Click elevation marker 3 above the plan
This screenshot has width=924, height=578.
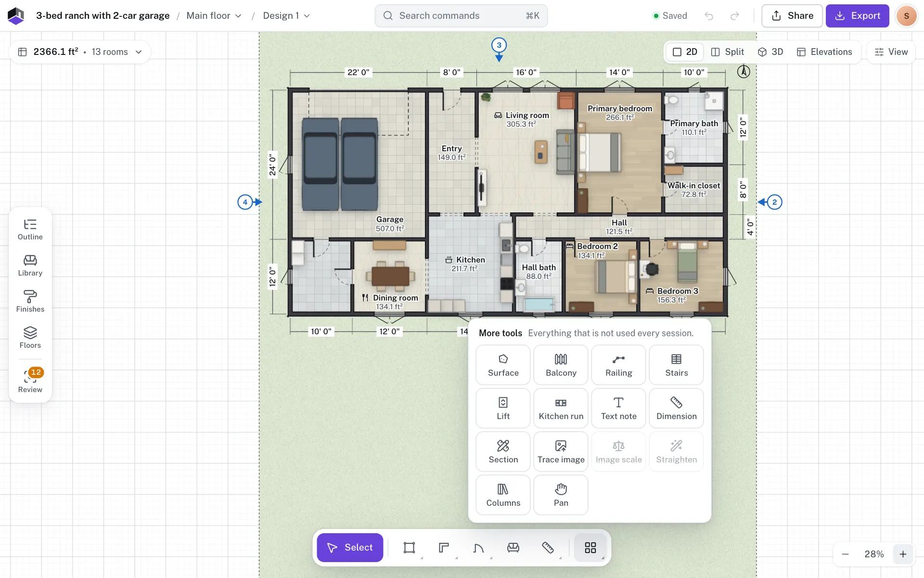point(499,46)
